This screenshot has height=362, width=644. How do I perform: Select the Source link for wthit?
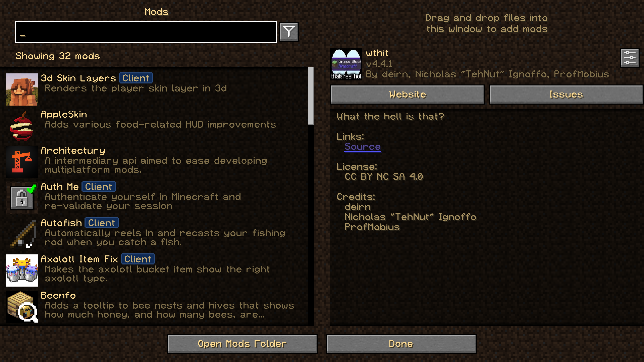(363, 146)
